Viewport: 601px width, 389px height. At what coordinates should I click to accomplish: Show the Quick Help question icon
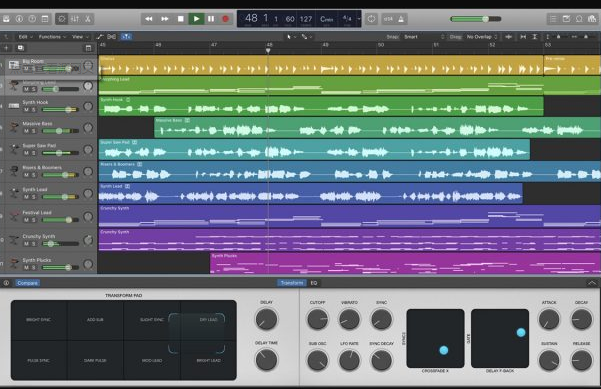[x=32, y=19]
